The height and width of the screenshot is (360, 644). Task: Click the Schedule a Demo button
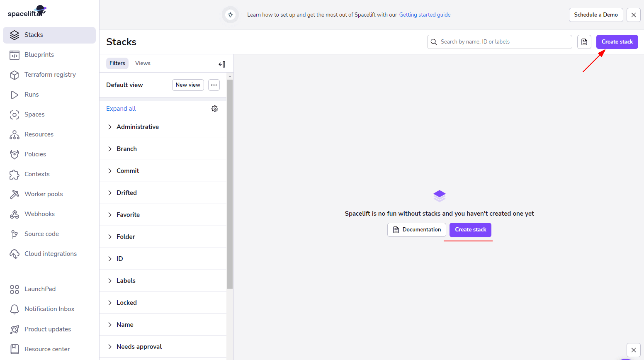click(x=596, y=15)
